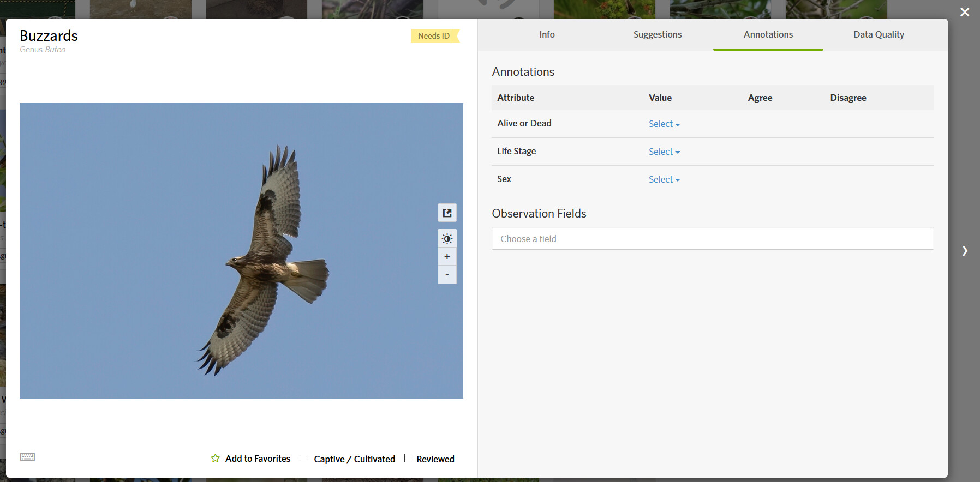Click the Sex attribute label
This screenshot has height=482, width=980.
[504, 179]
